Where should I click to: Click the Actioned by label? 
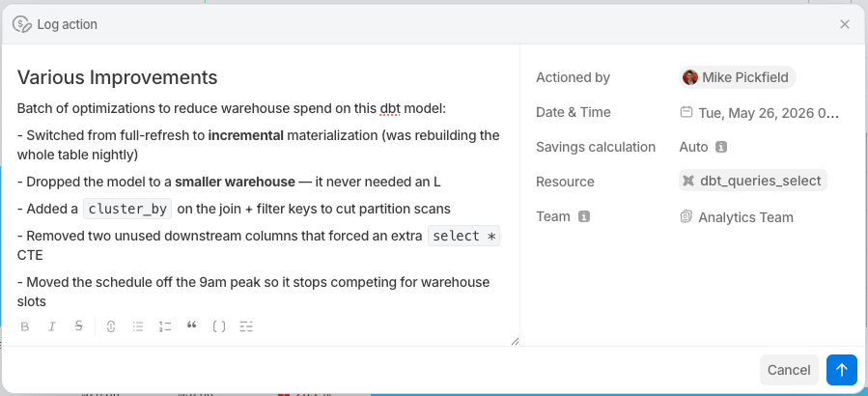tap(573, 77)
